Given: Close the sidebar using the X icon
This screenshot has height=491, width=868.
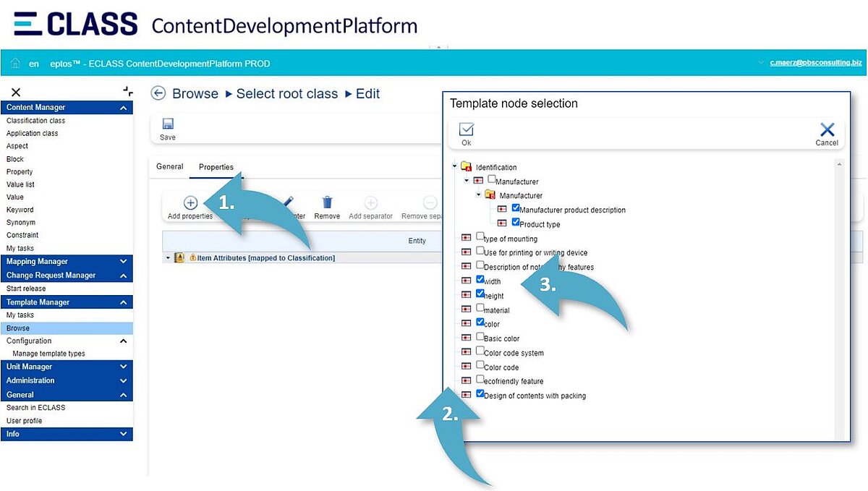Looking at the screenshot, I should pos(16,92).
